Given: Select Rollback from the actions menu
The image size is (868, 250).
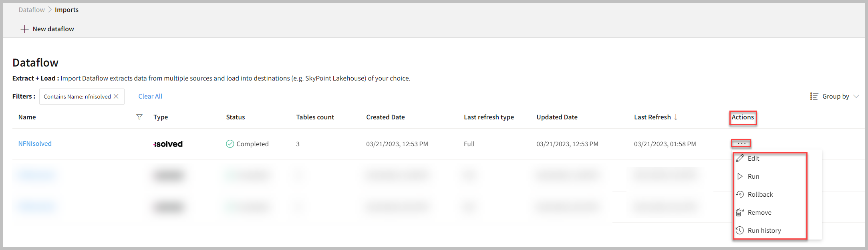Looking at the screenshot, I should click(760, 194).
